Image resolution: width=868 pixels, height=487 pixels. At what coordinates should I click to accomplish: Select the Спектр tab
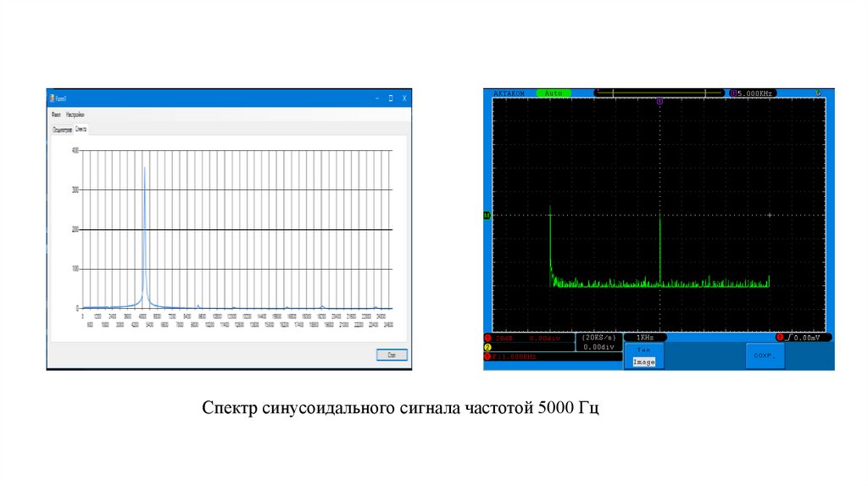click(x=81, y=129)
